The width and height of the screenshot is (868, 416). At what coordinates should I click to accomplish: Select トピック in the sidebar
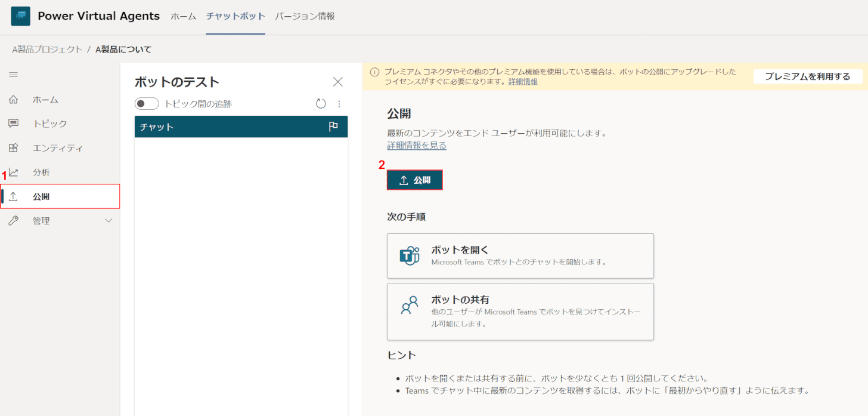tap(60, 124)
